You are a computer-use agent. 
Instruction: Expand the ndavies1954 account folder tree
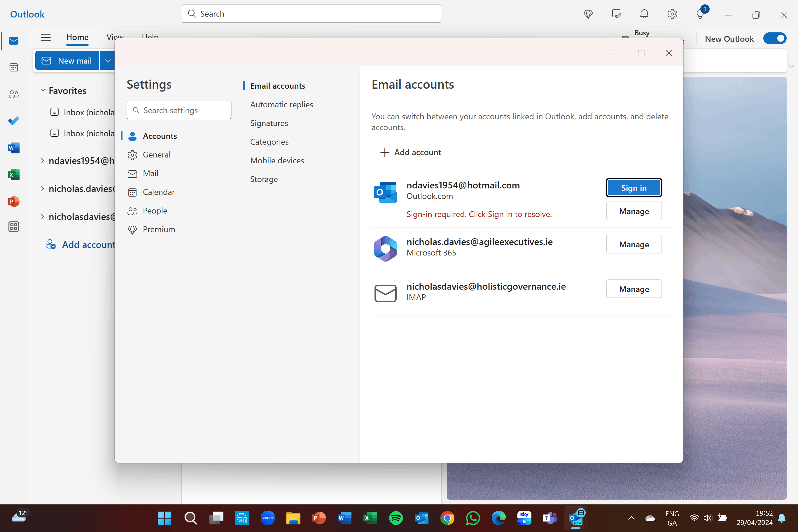tap(43, 160)
